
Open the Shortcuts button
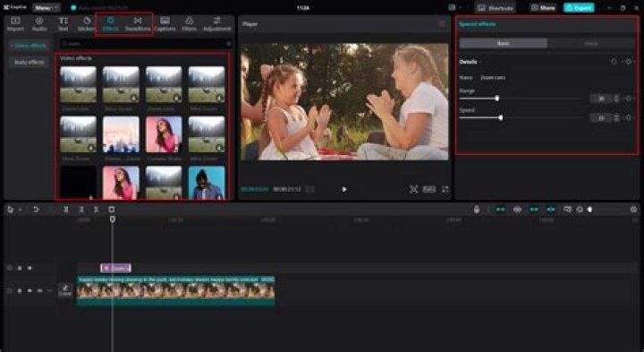[496, 8]
